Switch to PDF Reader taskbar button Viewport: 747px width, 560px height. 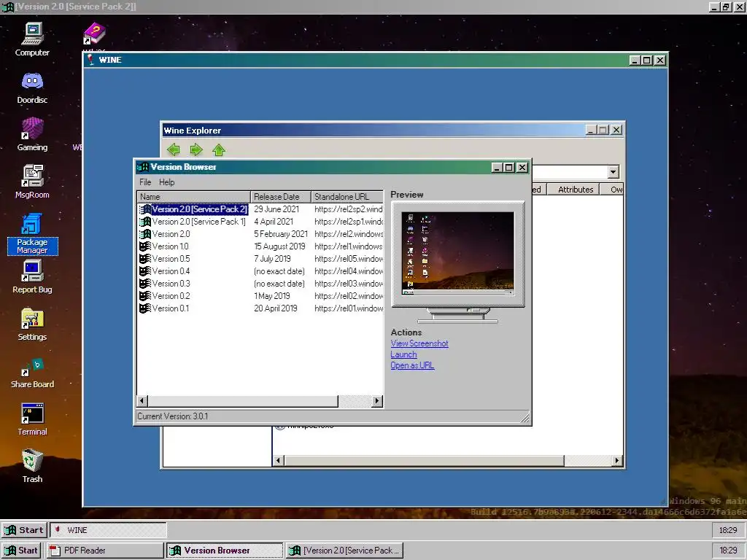(x=105, y=551)
